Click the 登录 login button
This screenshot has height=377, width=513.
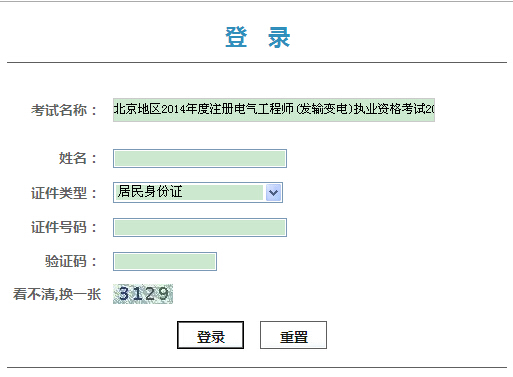[x=210, y=335]
